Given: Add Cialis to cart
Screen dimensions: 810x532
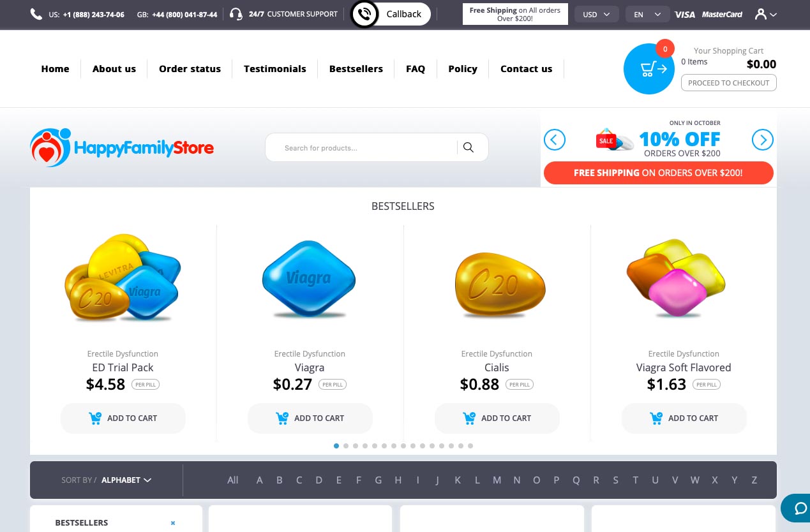Looking at the screenshot, I should [x=497, y=418].
